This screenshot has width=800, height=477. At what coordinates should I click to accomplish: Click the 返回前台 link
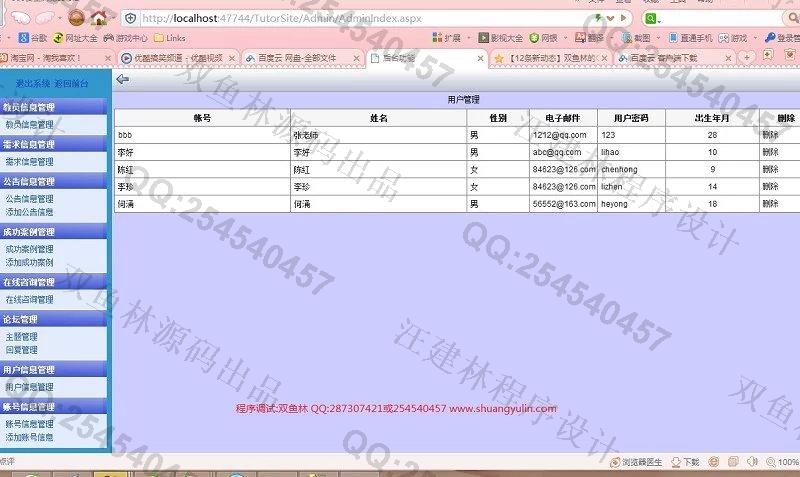pyautogui.click(x=71, y=83)
